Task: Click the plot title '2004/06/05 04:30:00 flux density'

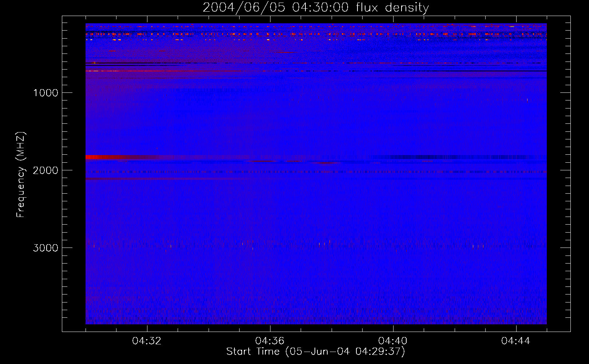Action: tap(316, 8)
